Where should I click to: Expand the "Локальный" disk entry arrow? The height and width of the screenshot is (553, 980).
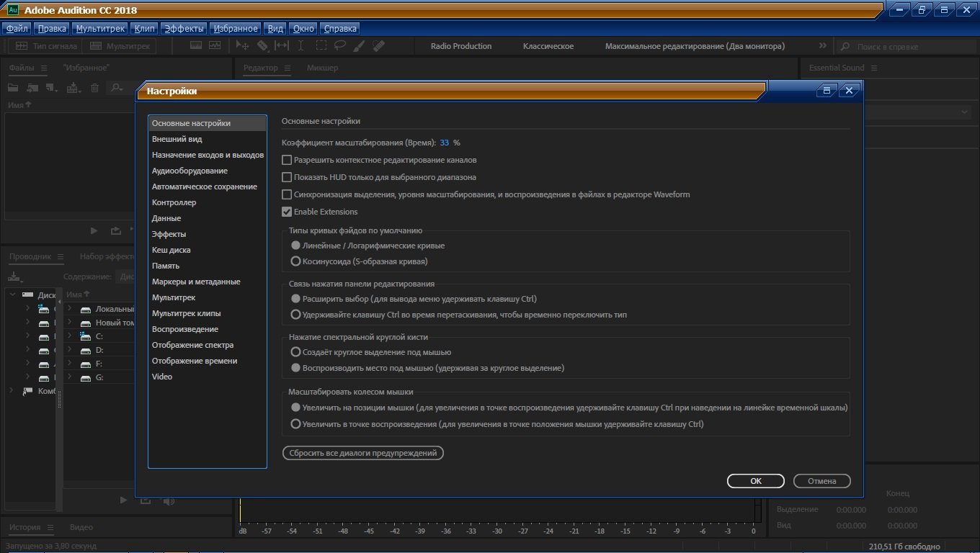(x=69, y=309)
